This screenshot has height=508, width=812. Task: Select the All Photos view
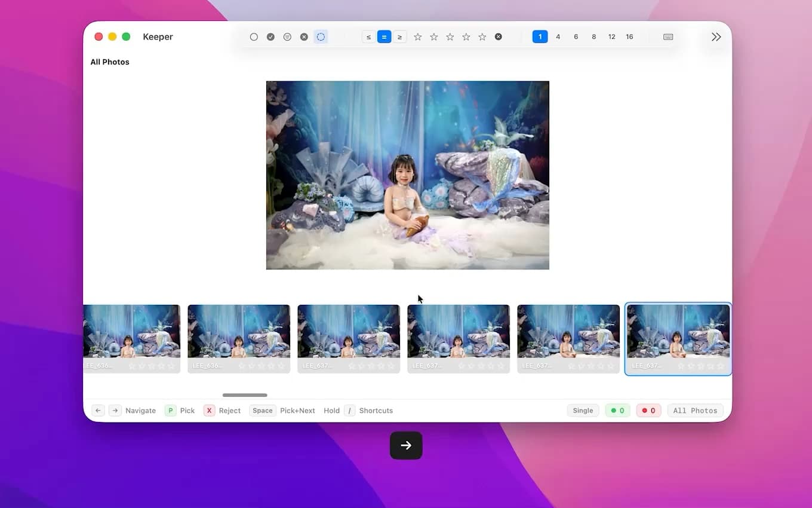point(695,411)
